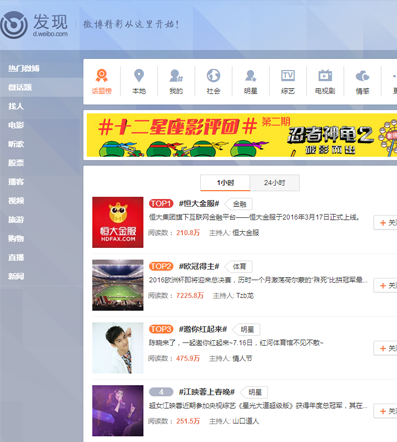Open the 综艺 TV category
The width and height of the screenshot is (397, 442).
pyautogui.click(x=288, y=82)
